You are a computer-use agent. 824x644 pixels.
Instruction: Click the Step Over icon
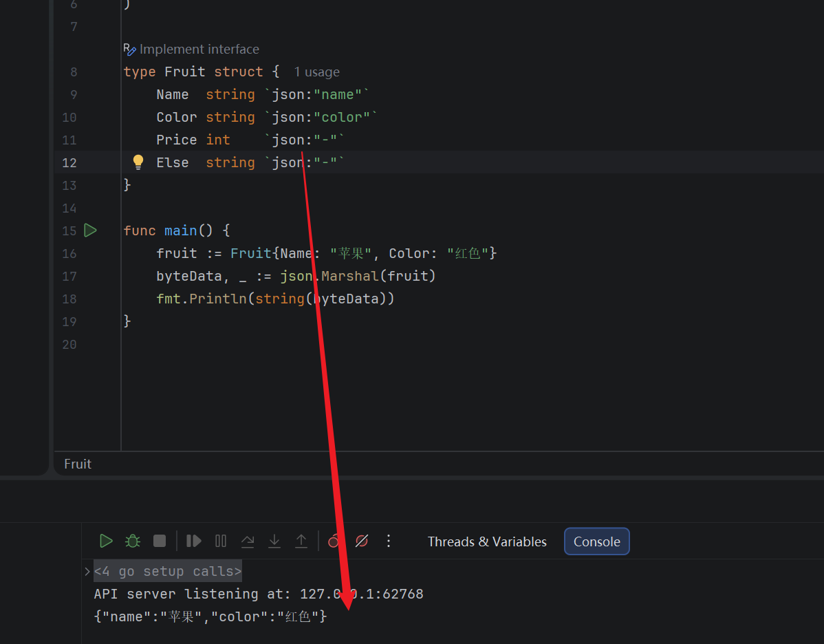[248, 541]
